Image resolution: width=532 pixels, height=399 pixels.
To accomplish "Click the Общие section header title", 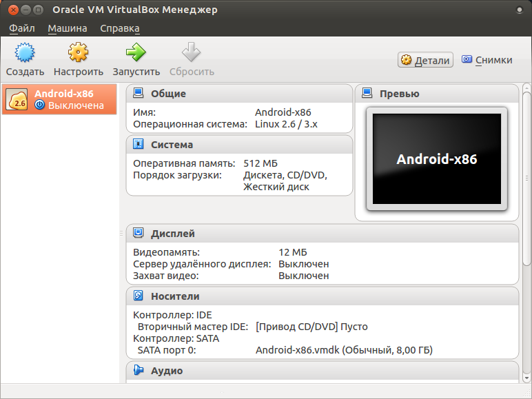I will 168,94.
